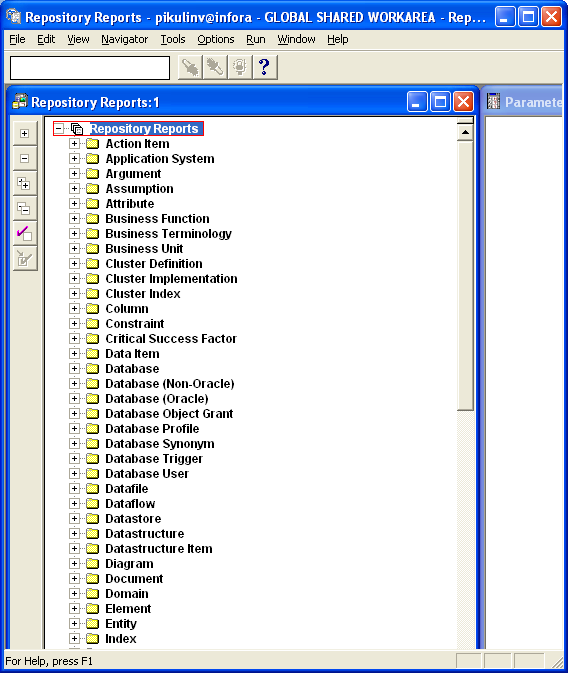Select the Data Item tree item
Screen dimensions: 568x673
coord(132,354)
